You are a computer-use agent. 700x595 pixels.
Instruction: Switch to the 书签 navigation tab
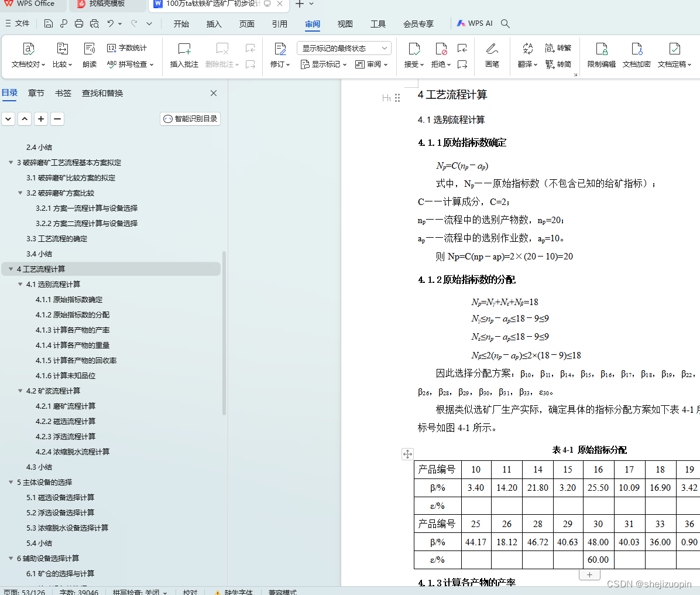[63, 93]
